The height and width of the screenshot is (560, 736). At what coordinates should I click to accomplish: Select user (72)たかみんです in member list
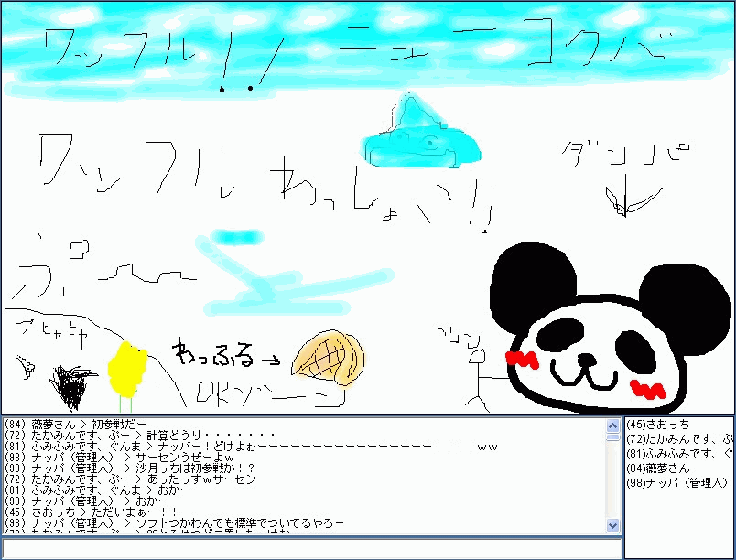coord(679,439)
